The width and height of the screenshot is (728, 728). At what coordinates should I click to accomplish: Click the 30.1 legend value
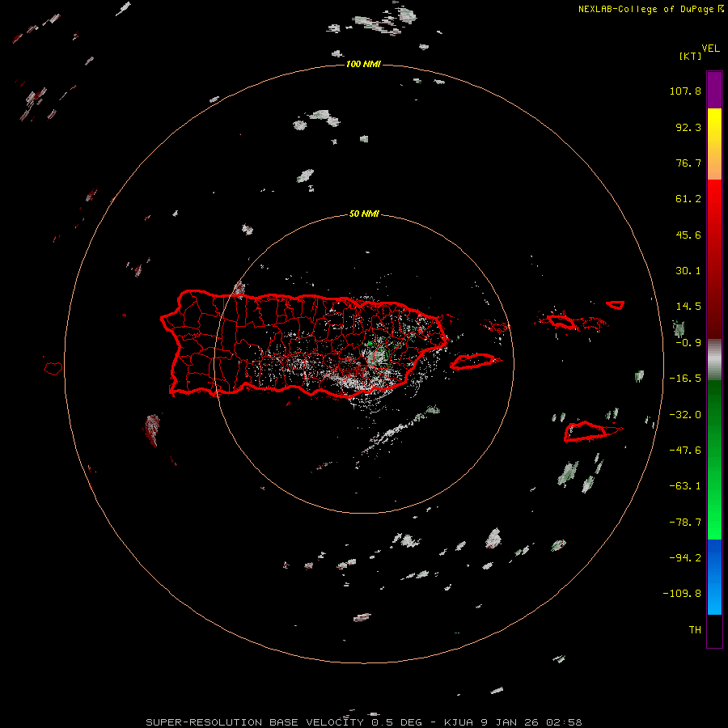(688, 271)
